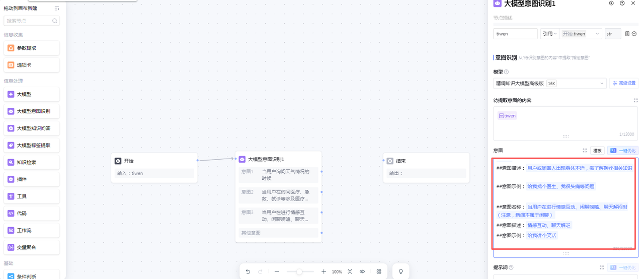644x279 pixels.
Task: Adjust the canvas zoom slider handle
Action: coord(299,271)
